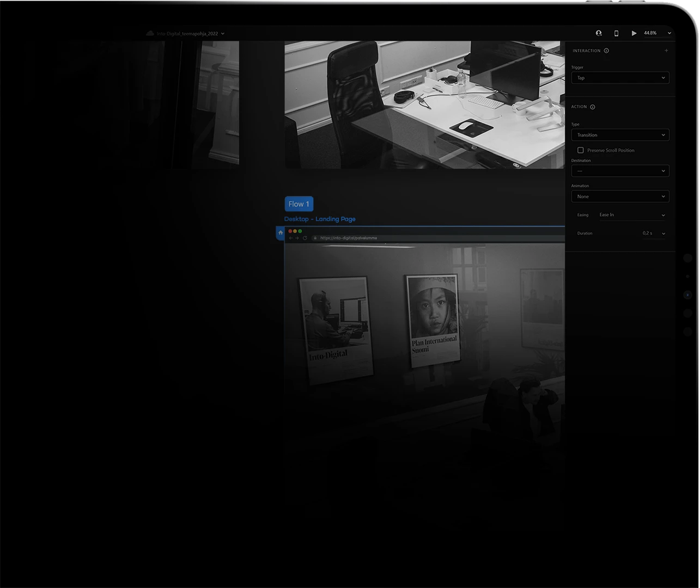This screenshot has height=588, width=700.
Task: Open the action Type dropdown showing Transition
Action: 620,134
